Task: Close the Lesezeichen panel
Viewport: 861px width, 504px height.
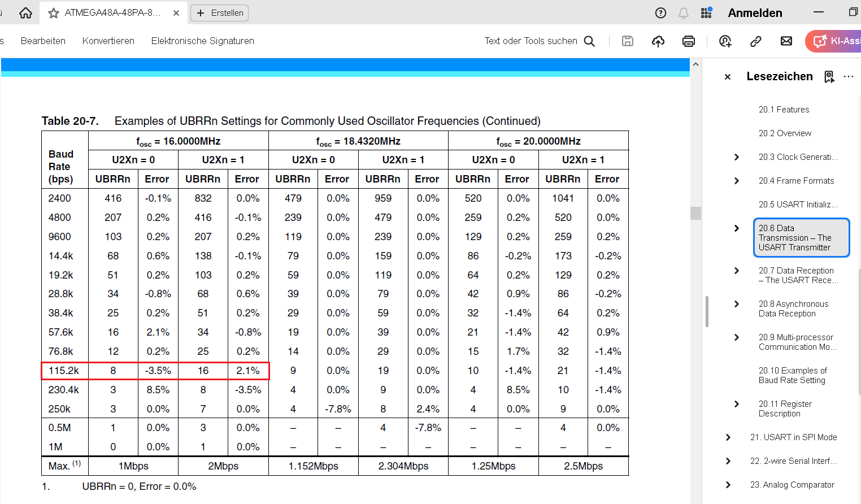Action: tap(728, 77)
